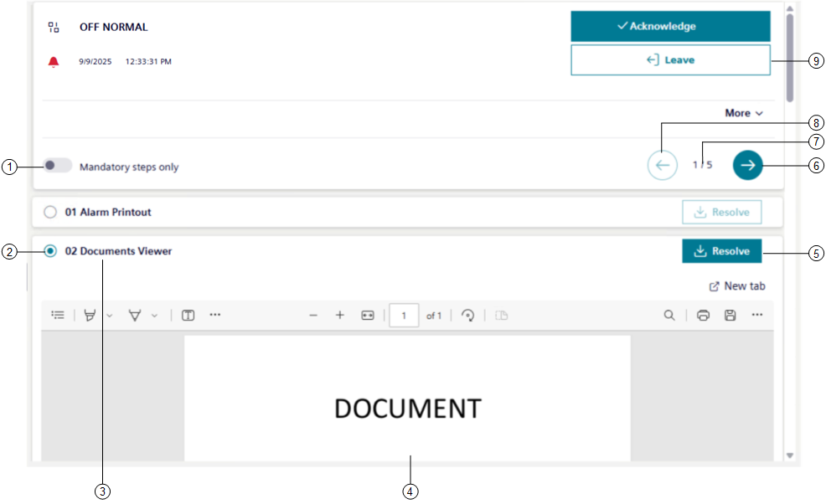
Task: Rotate the document using the rotate icon
Action: pyautogui.click(x=468, y=316)
